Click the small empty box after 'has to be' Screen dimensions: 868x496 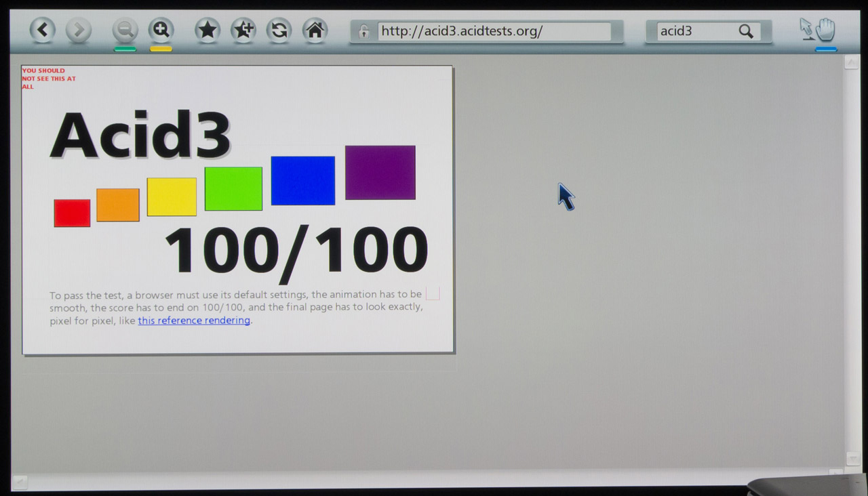(433, 294)
